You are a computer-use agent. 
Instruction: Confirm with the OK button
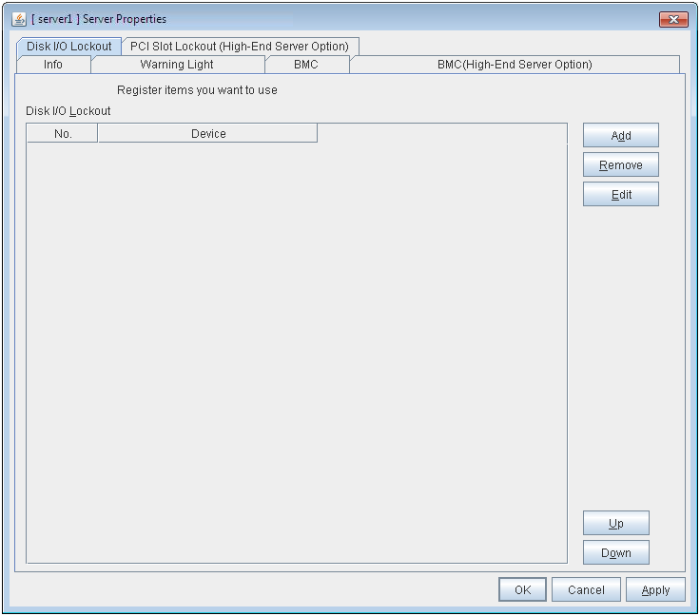pyautogui.click(x=522, y=589)
